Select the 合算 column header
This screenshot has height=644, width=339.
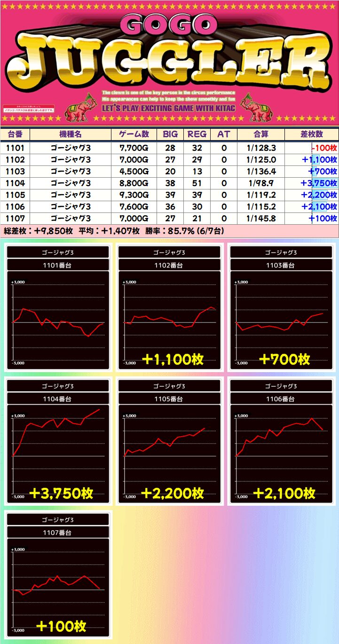(260, 134)
